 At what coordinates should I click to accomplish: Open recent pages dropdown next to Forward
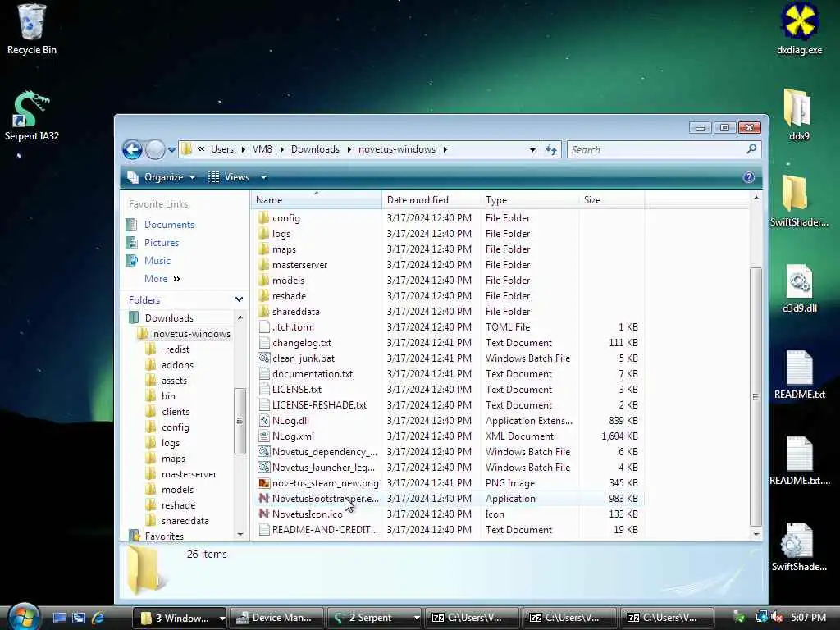click(171, 150)
